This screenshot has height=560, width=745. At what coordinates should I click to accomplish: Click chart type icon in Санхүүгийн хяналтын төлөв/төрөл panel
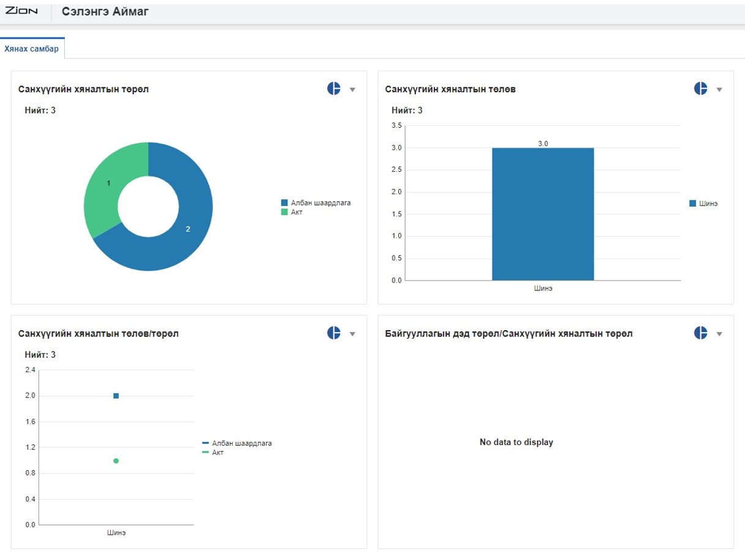click(x=333, y=333)
